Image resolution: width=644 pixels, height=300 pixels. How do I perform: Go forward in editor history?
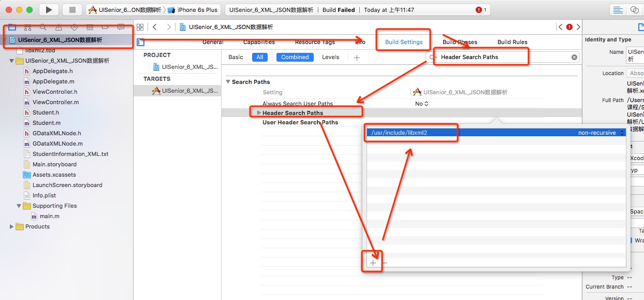169,27
